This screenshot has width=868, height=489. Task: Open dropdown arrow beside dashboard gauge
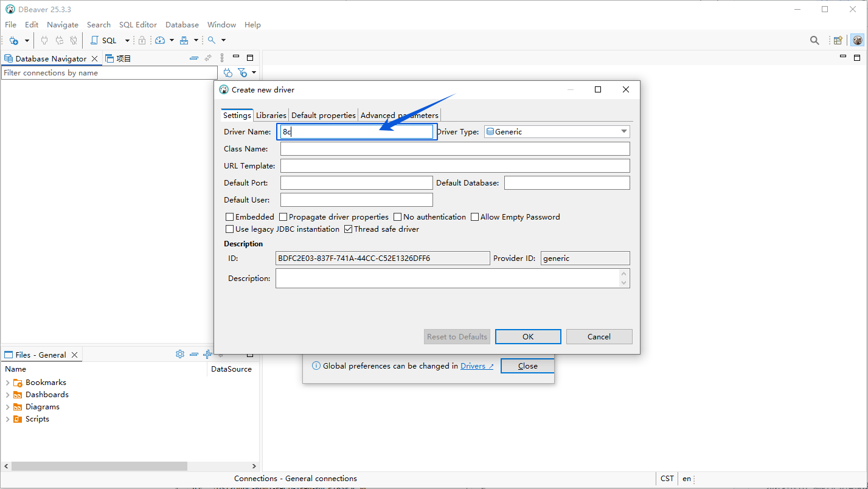[172, 41]
